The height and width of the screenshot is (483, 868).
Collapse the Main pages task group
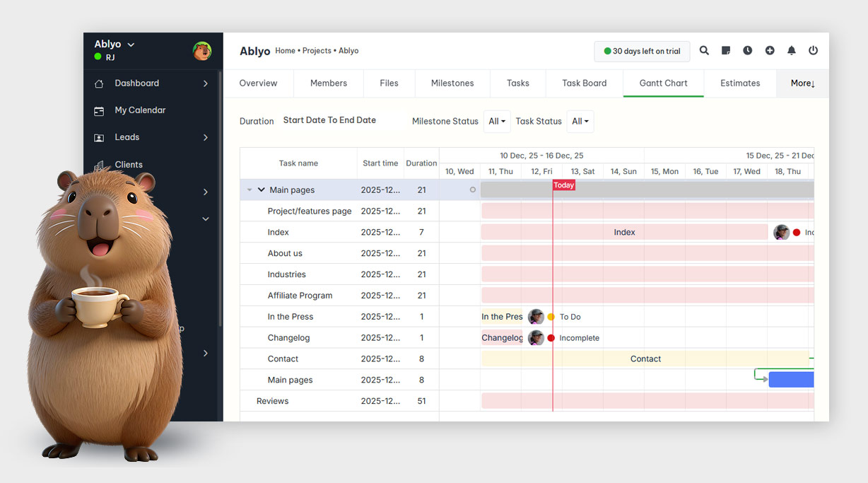tap(262, 190)
